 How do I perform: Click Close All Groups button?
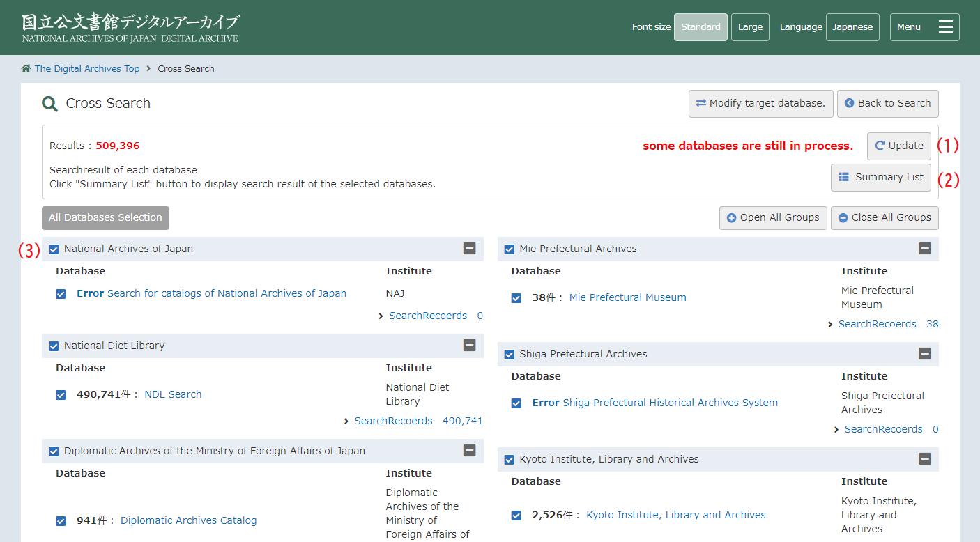point(885,217)
